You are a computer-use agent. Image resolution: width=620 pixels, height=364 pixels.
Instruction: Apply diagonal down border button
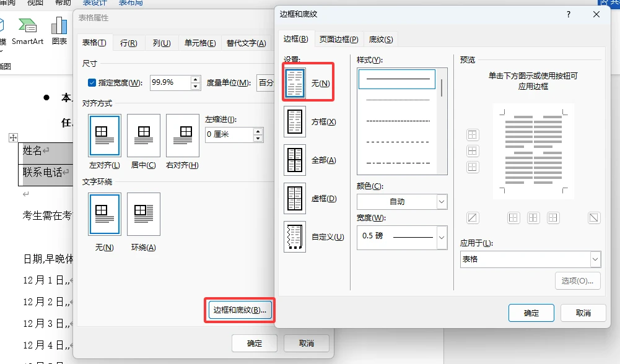point(594,217)
